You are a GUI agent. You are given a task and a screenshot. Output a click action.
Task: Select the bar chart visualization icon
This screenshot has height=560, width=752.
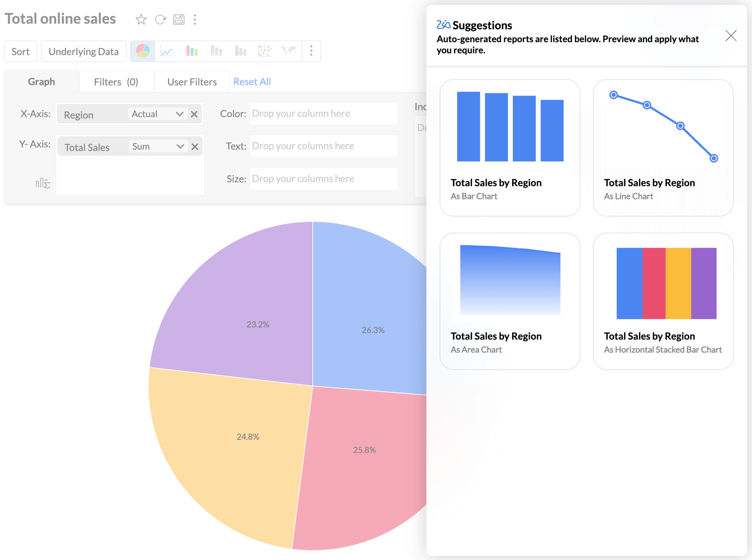point(189,51)
